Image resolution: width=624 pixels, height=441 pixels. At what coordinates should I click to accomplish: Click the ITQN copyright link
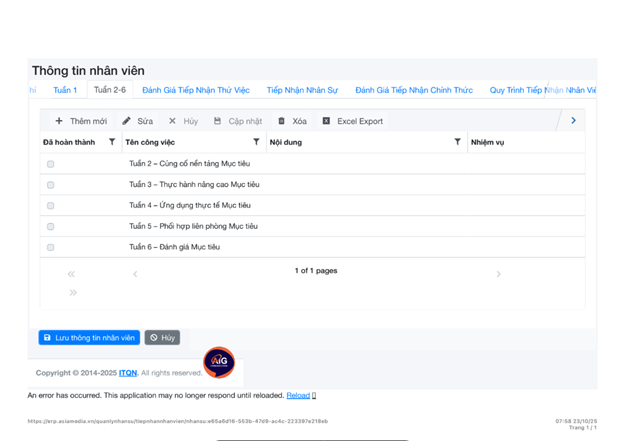[x=128, y=373]
